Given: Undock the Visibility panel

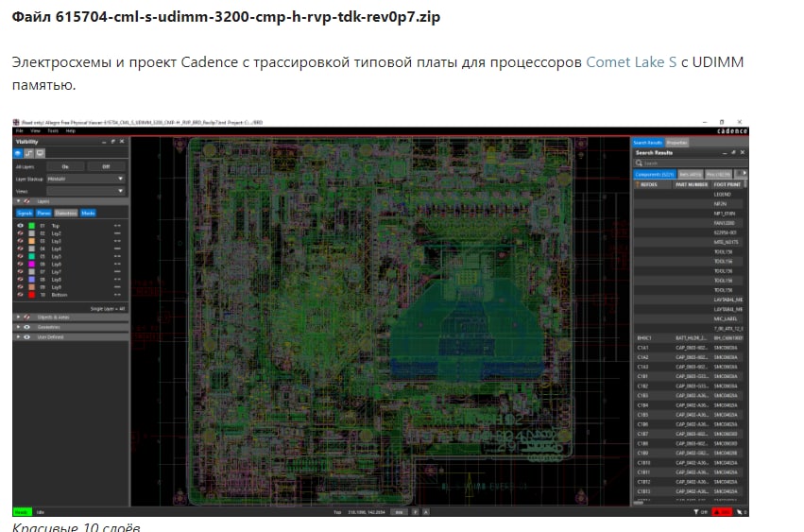Looking at the screenshot, I should point(112,142).
